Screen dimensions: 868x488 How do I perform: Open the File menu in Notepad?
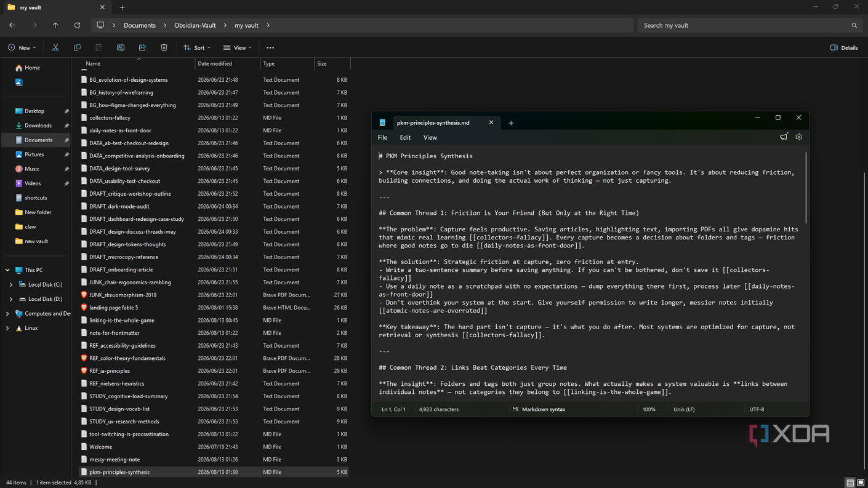[x=383, y=137]
